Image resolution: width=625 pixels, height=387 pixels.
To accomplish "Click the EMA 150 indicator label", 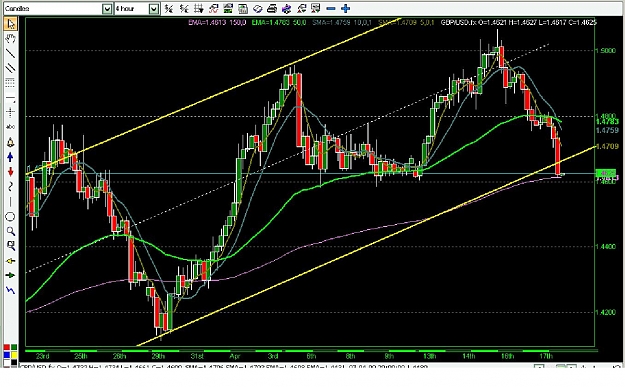I will (x=217, y=22).
